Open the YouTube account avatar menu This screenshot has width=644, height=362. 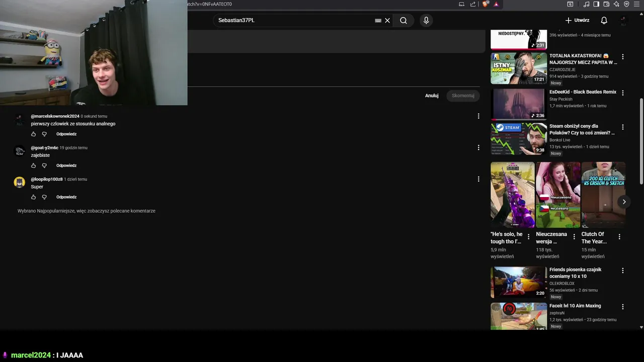tap(623, 21)
